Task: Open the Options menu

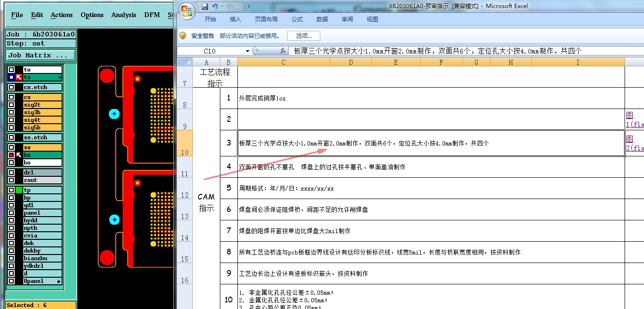Action: [x=92, y=15]
